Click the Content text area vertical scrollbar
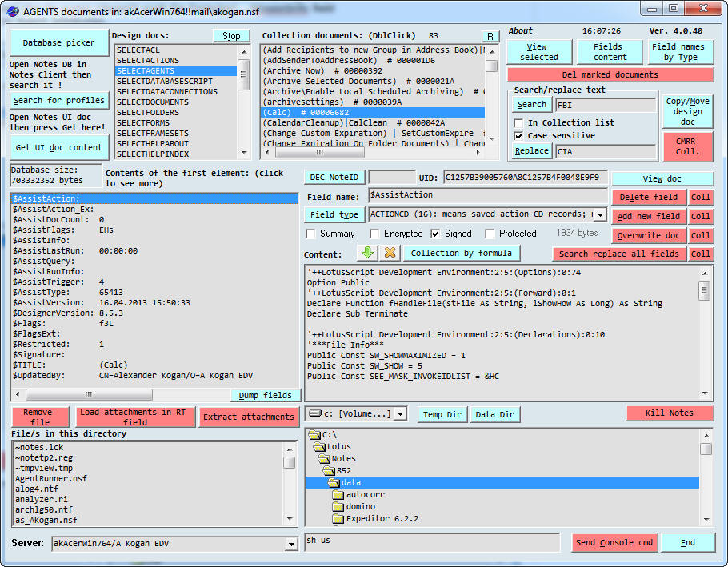This screenshot has width=728, height=567. click(705, 333)
